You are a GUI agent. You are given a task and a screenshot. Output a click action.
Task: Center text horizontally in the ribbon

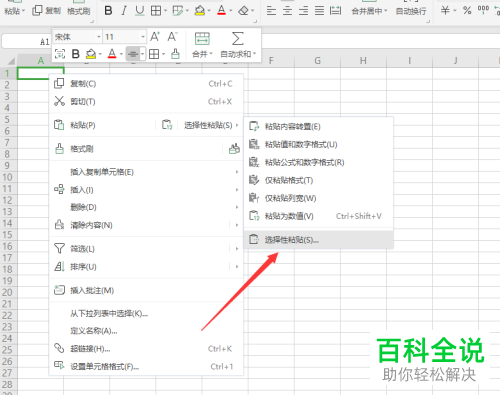[287, 11]
